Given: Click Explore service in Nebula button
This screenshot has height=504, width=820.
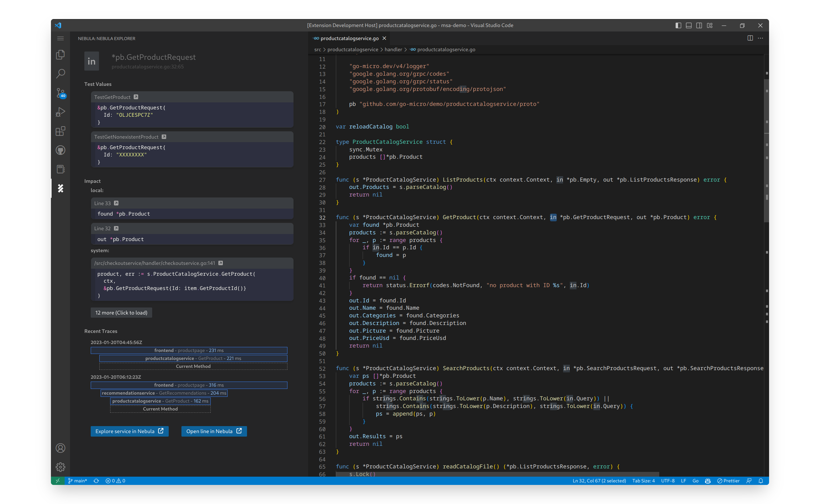Looking at the screenshot, I should pyautogui.click(x=130, y=431).
